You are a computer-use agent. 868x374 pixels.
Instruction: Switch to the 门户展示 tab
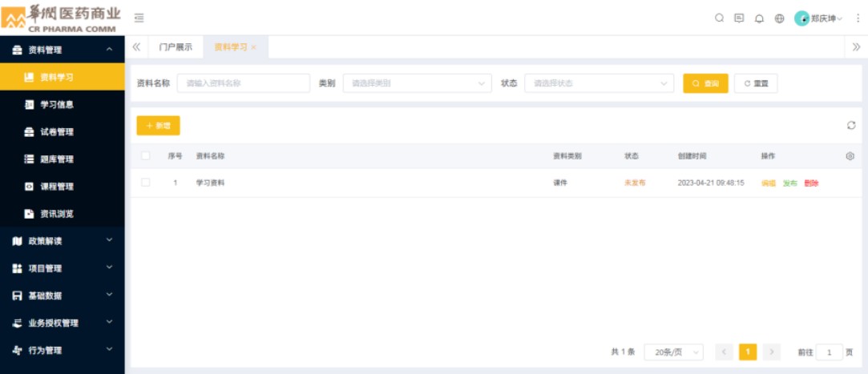[176, 47]
